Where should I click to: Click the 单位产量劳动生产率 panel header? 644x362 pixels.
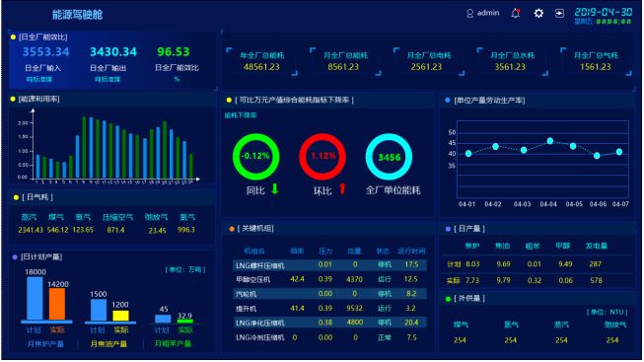pos(489,101)
